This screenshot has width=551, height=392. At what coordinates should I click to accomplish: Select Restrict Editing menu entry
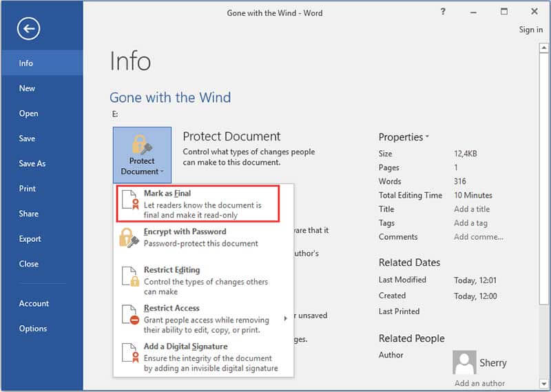203,280
